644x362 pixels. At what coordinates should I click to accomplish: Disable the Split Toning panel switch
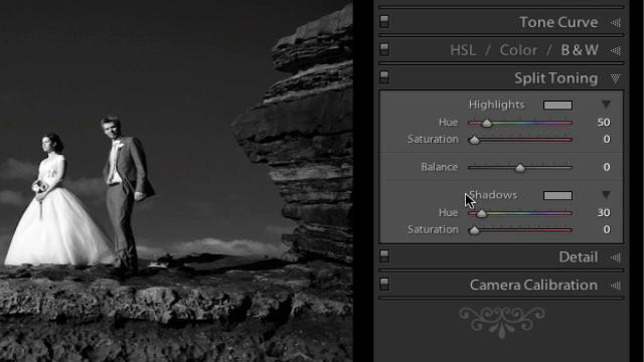384,77
